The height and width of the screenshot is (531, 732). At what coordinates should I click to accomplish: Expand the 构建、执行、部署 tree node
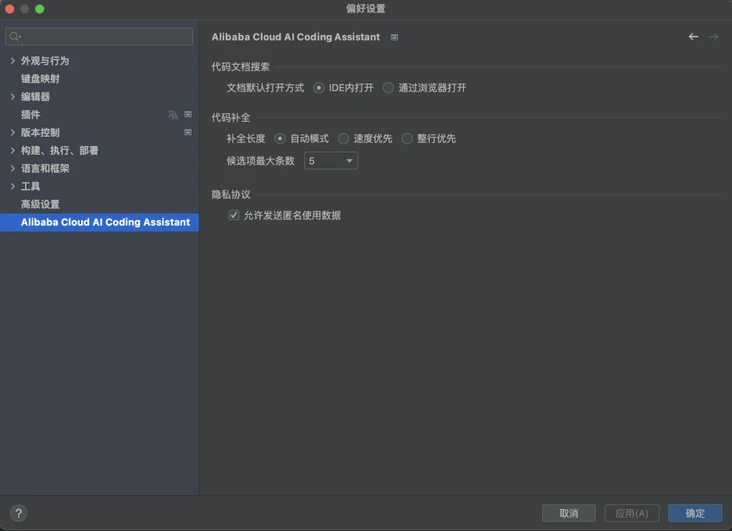(13, 150)
